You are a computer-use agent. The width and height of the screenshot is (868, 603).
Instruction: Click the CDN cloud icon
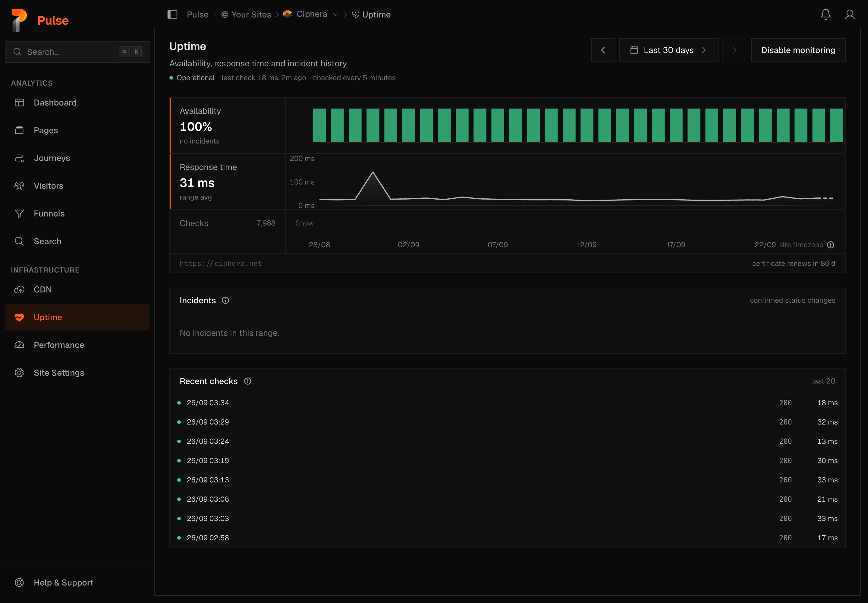click(x=19, y=289)
